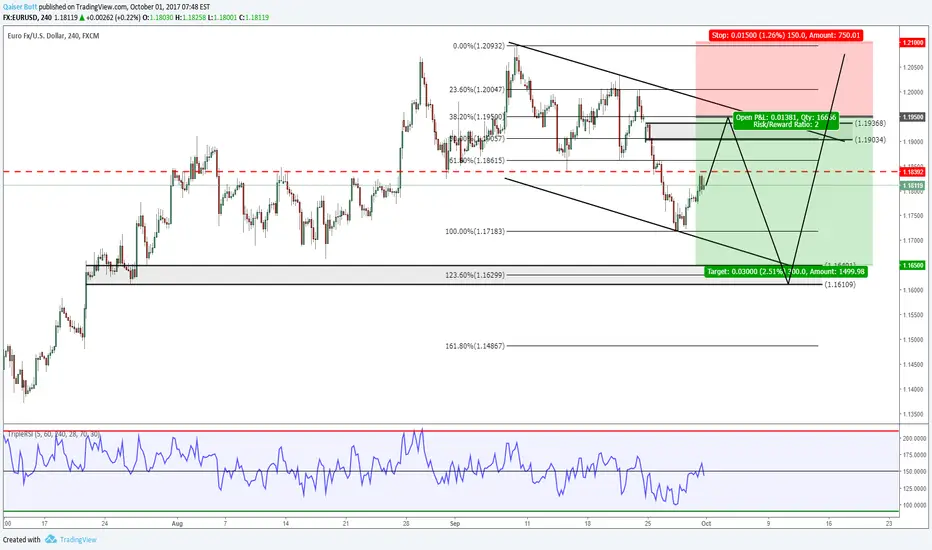Click the 125.0000 RSI scale value
Screen dimensions: 932x550
point(914,489)
